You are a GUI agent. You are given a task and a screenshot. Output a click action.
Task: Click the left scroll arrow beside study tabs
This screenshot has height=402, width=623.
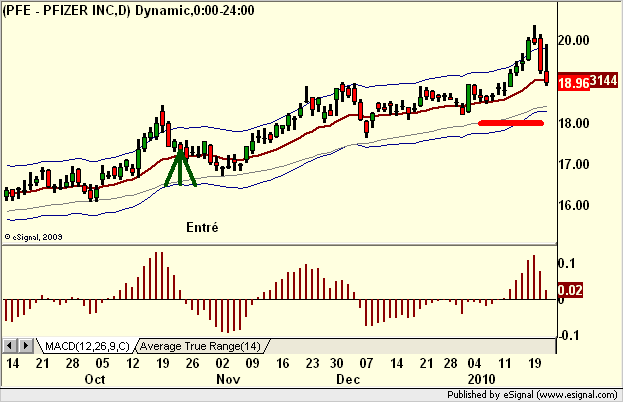pos(10,346)
